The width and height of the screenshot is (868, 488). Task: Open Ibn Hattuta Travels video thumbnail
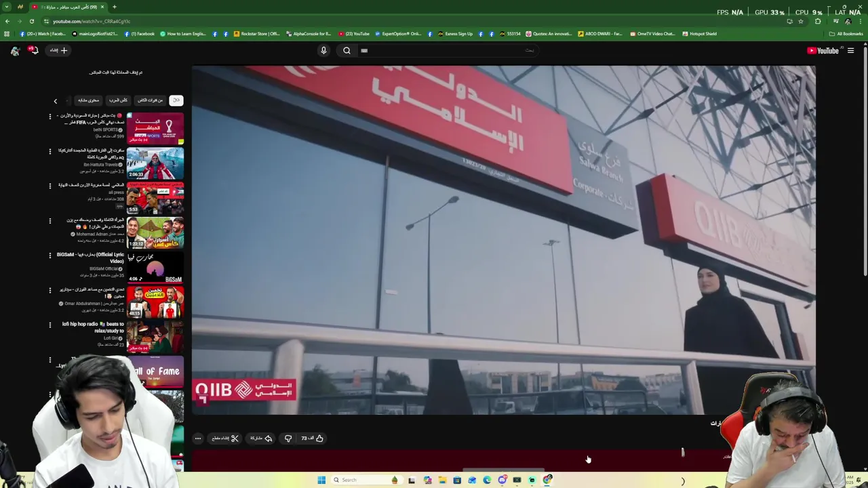[x=155, y=163]
